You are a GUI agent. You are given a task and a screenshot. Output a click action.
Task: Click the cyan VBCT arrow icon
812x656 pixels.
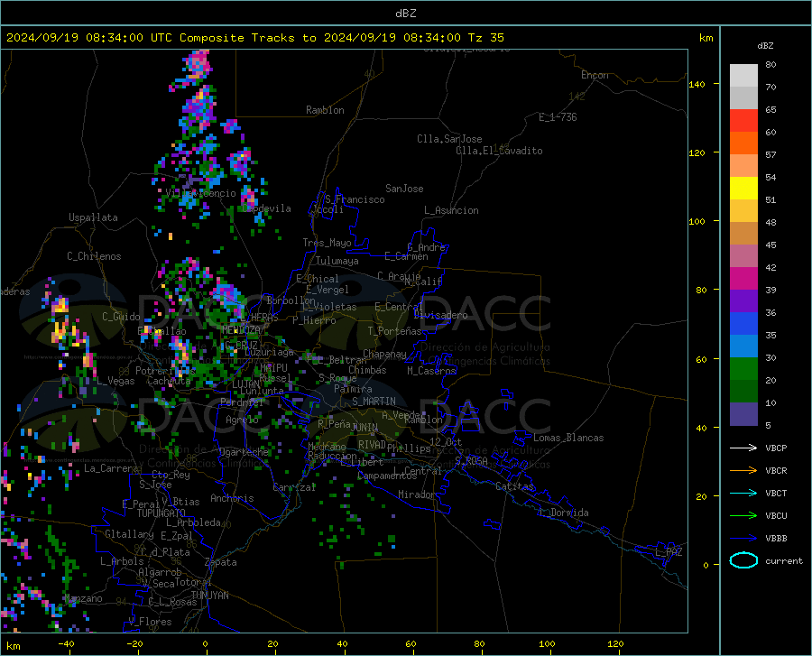point(743,493)
